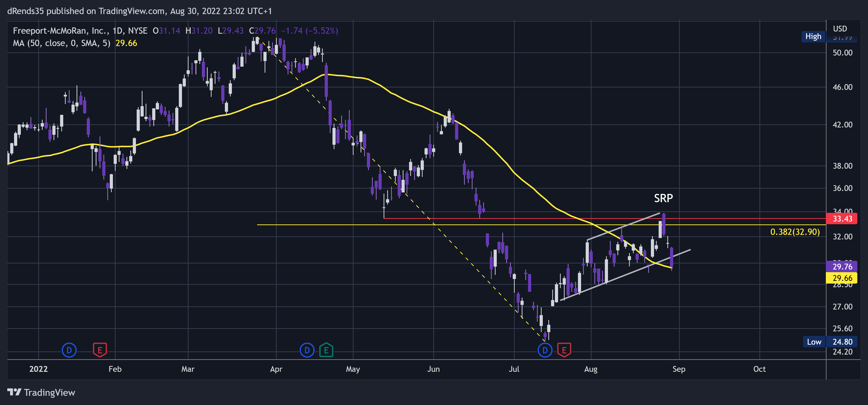
Task: Click the Freeport-McMoRan symbol title
Action: coord(80,31)
